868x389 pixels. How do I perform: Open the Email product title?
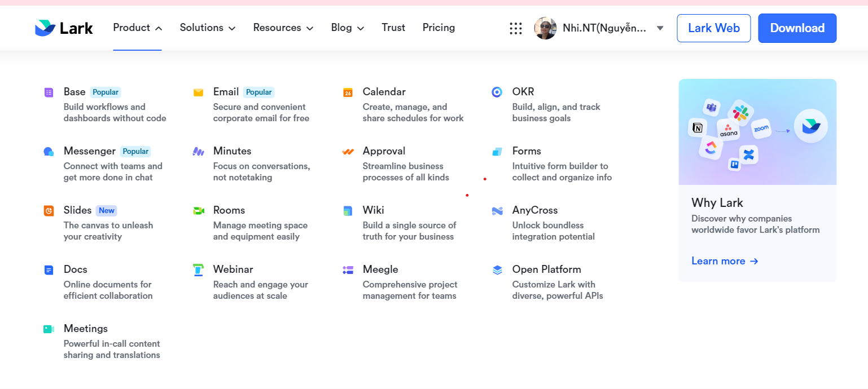226,92
